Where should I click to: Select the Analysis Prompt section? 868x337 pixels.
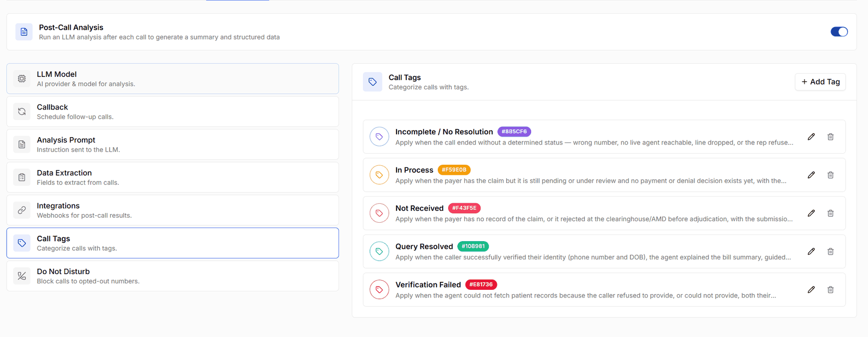point(173,144)
